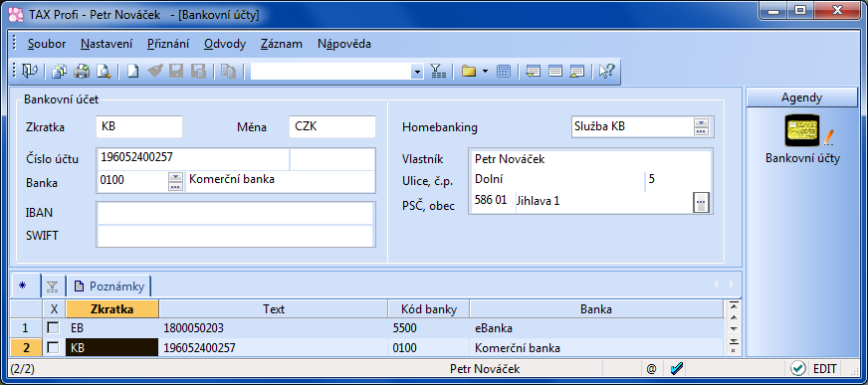Screen dimensions: 868x385
Task: Click the grayed duplicate pages icon
Action: coord(228,72)
